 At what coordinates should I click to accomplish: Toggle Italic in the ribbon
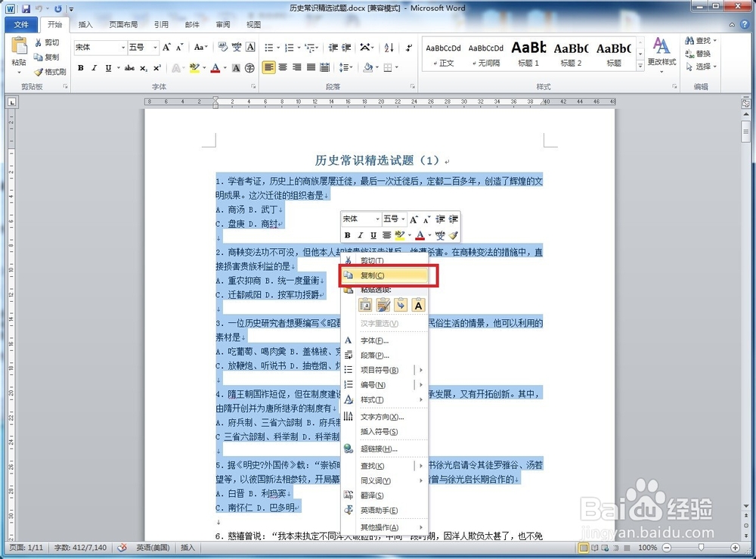94,68
